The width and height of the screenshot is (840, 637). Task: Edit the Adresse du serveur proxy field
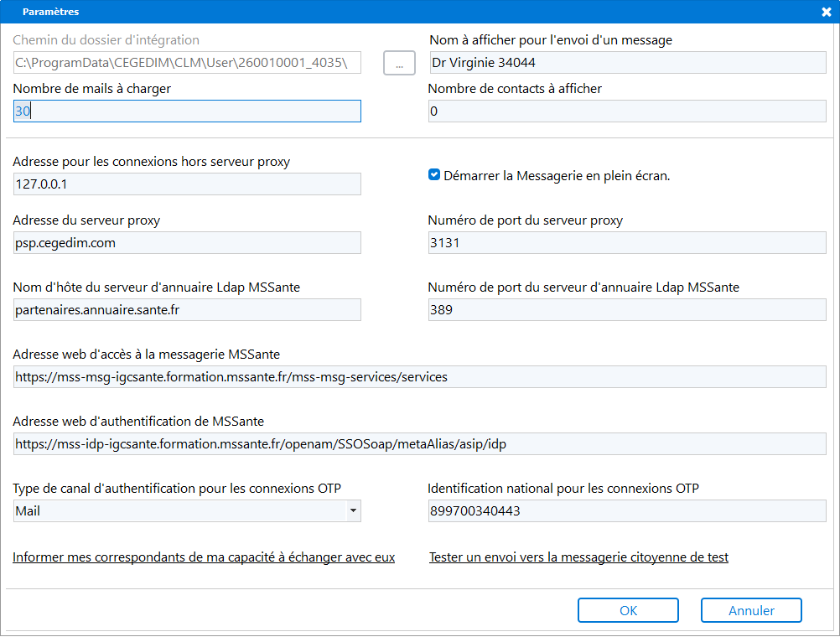click(187, 242)
